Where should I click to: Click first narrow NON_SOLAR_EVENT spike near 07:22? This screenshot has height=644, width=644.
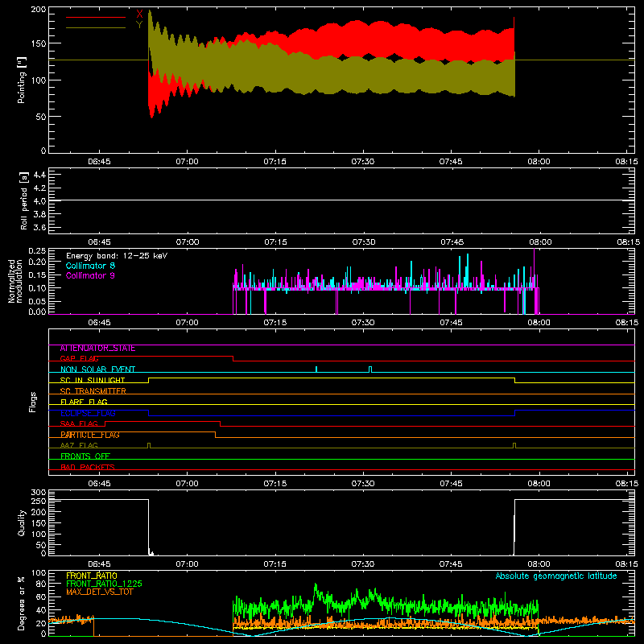coord(316,369)
